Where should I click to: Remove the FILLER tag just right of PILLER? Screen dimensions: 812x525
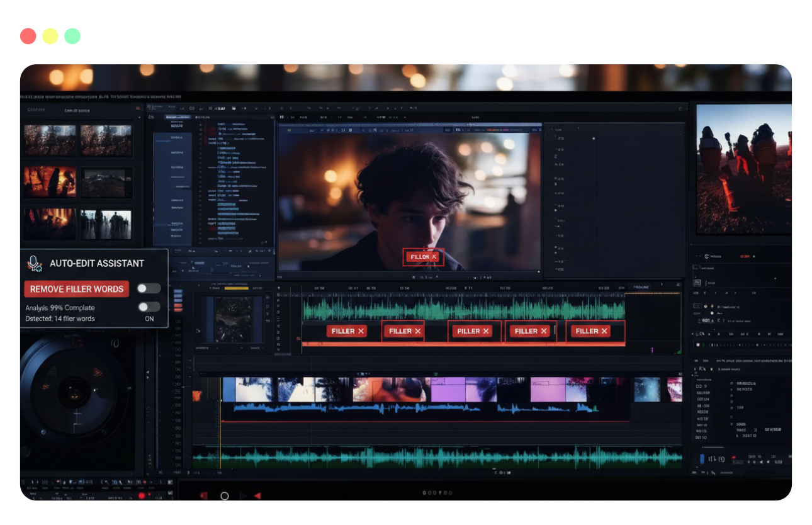(x=543, y=331)
